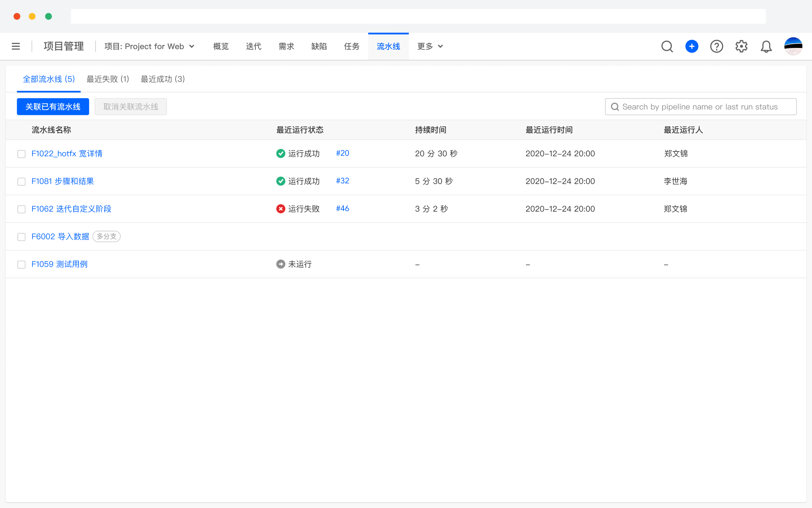Click the user avatar in header
Screen dimensions: 812x508
[x=793, y=46]
